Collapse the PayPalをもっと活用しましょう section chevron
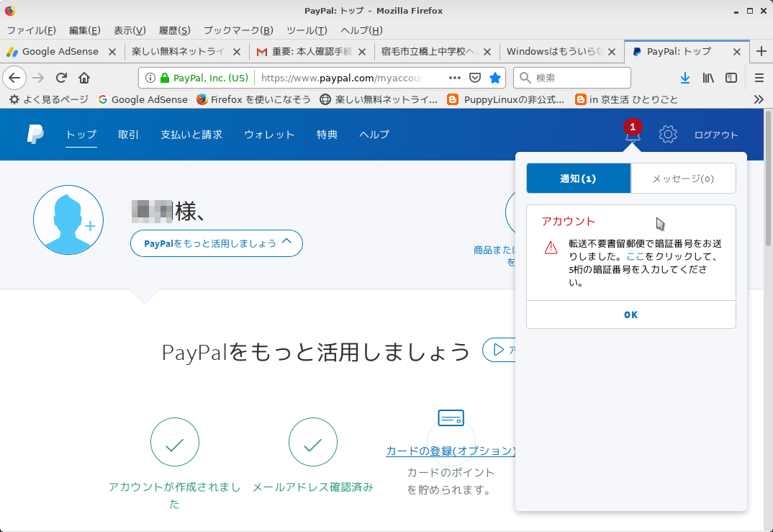The height and width of the screenshot is (532, 773). [286, 243]
